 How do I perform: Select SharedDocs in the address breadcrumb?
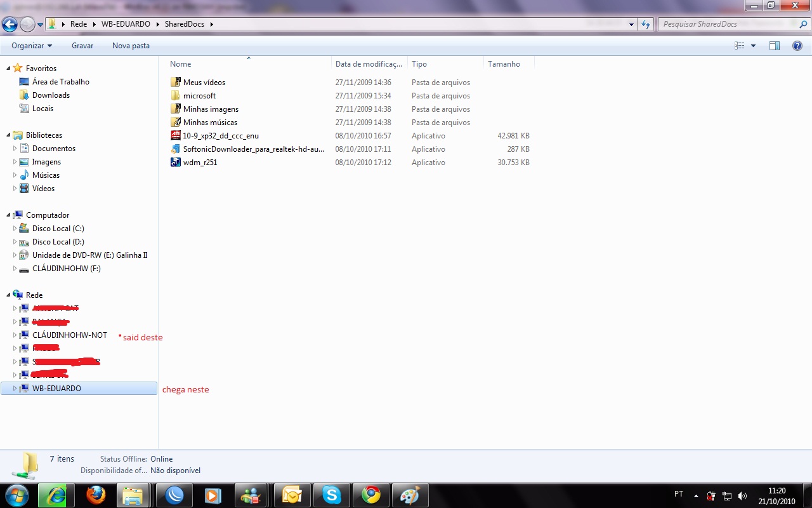(x=185, y=24)
